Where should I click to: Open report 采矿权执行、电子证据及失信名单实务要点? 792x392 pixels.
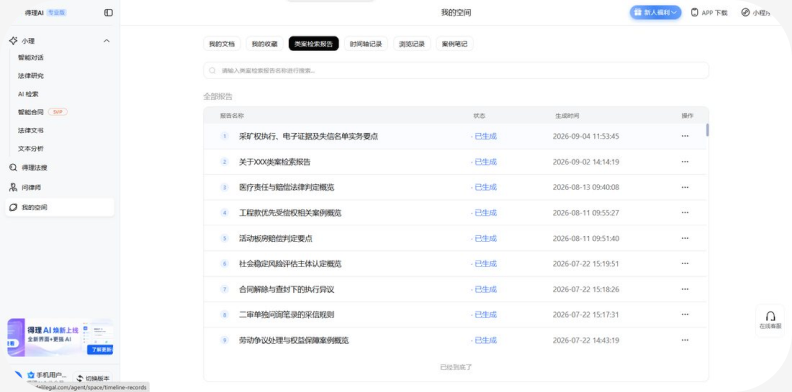[x=309, y=136]
